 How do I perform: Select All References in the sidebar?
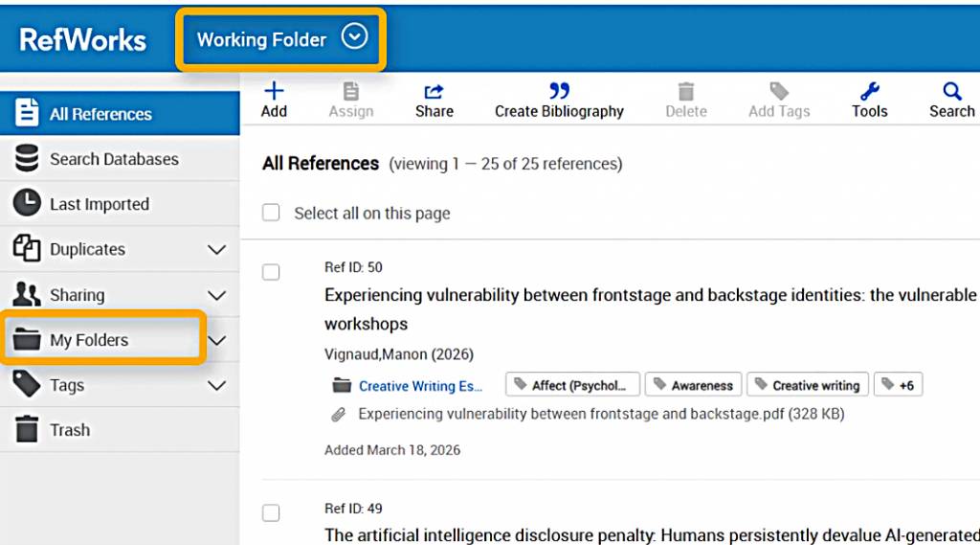[100, 114]
